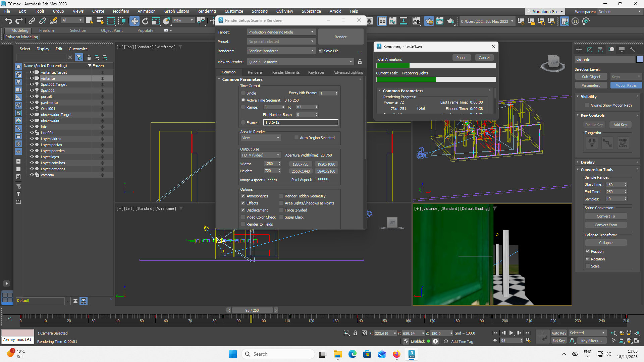Click the Convert To button

point(605,216)
